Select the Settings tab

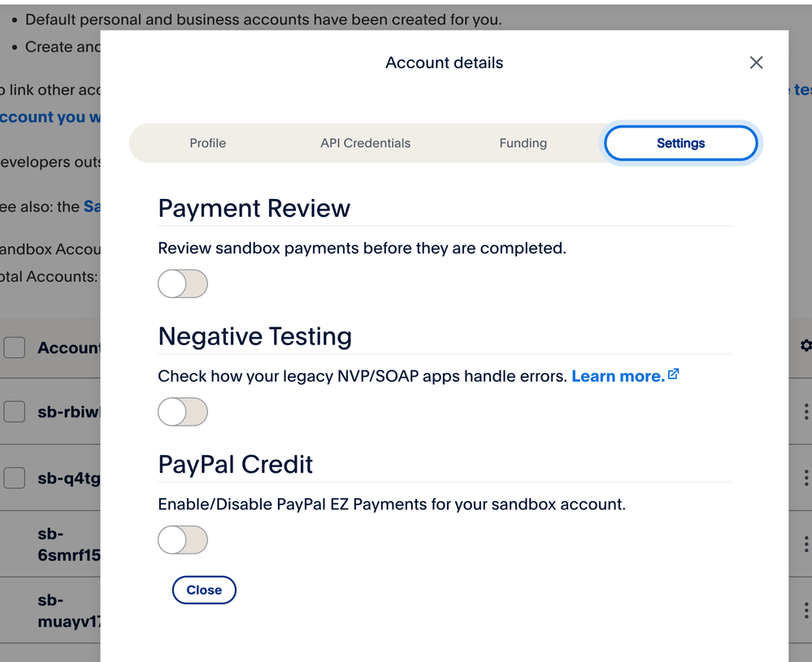click(680, 144)
